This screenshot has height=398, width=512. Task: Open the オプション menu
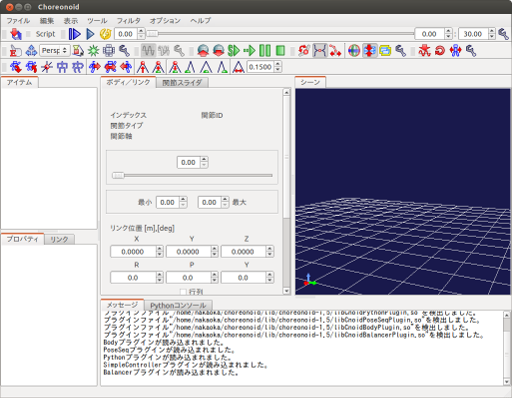click(165, 21)
